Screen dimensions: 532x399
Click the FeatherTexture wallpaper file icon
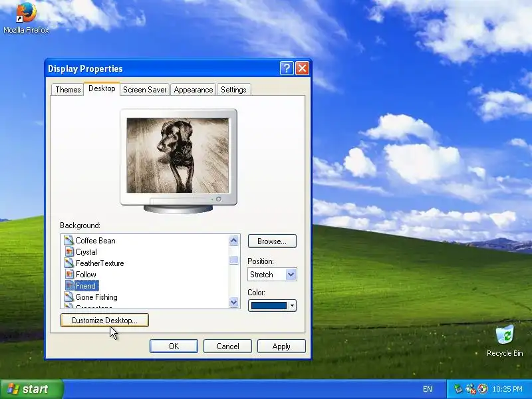coord(69,263)
